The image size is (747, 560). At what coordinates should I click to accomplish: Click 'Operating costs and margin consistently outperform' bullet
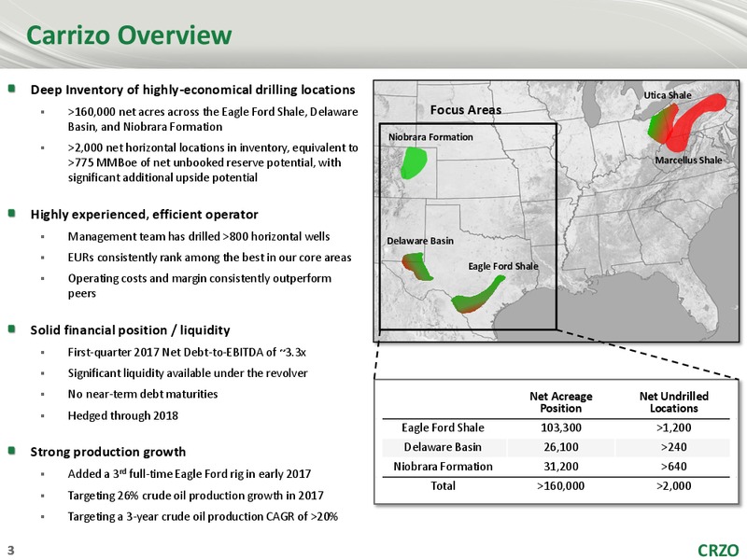(x=200, y=286)
